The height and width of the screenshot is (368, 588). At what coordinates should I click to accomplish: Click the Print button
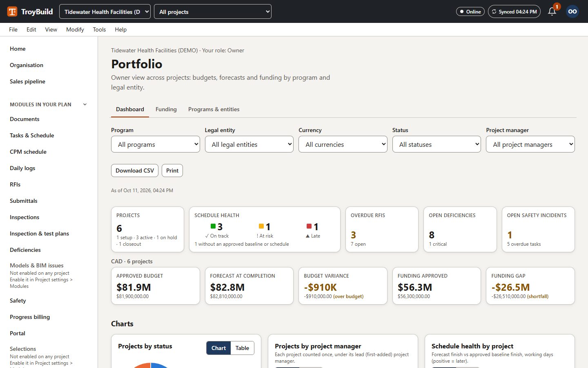(172, 171)
